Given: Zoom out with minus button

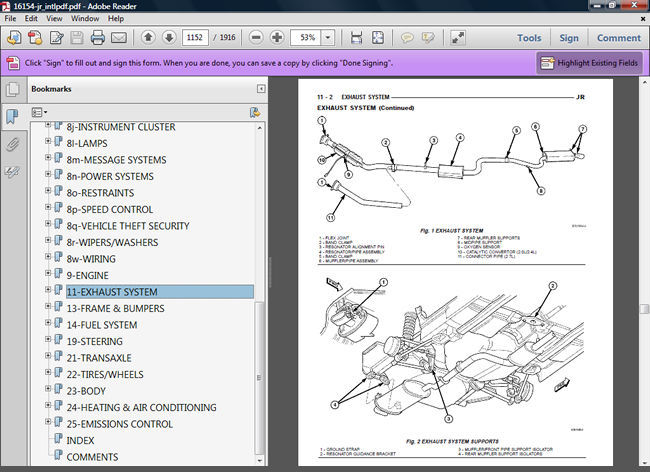Looking at the screenshot, I should tap(256, 38).
